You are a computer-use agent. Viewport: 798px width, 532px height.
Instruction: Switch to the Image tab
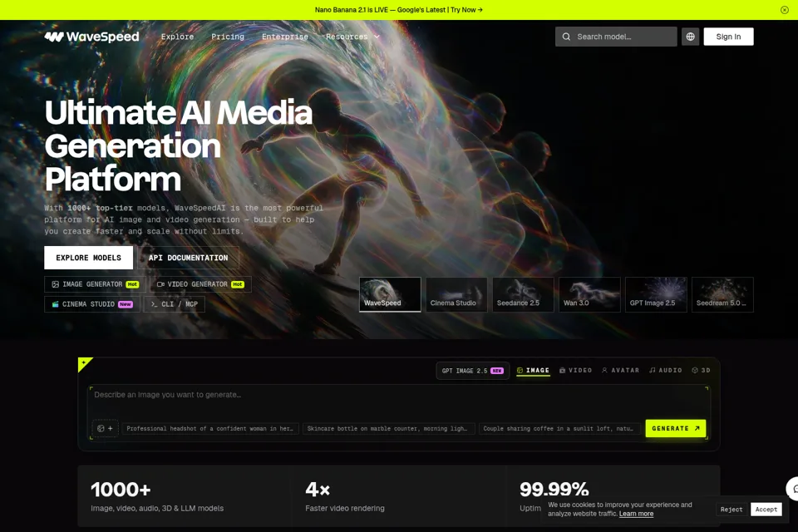pyautogui.click(x=533, y=371)
